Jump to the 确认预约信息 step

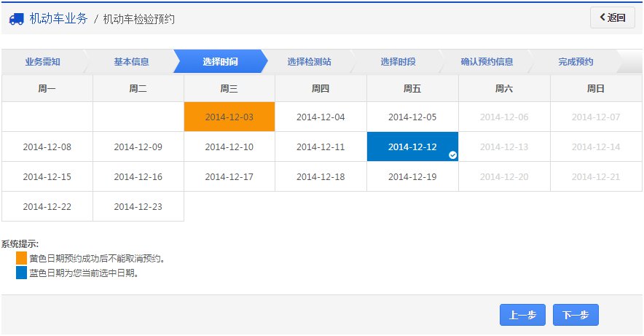pyautogui.click(x=487, y=62)
